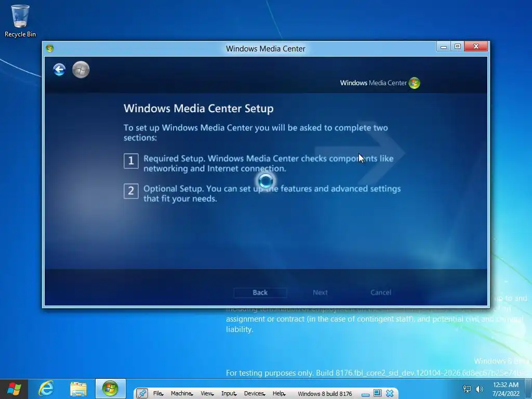Screen dimensions: 532x399
Task: Click the gray Windows start orb in Media Center
Action: 81,70
